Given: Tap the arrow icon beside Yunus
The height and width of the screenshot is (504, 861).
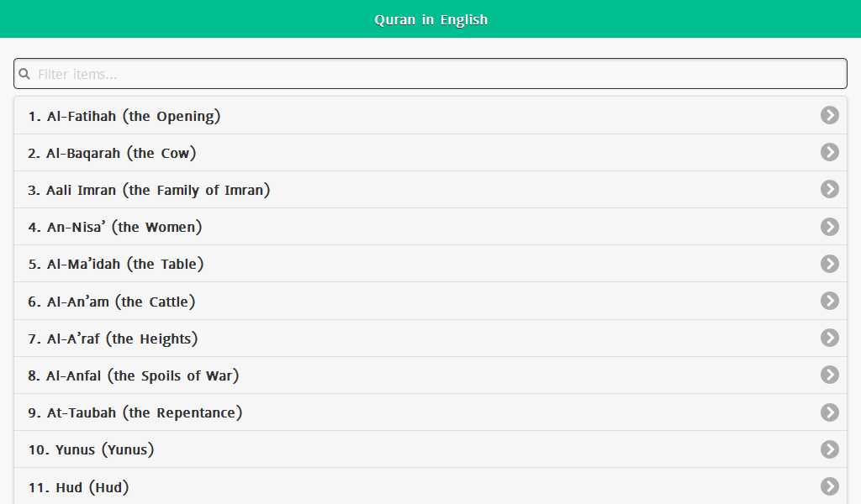Looking at the screenshot, I should (830, 449).
